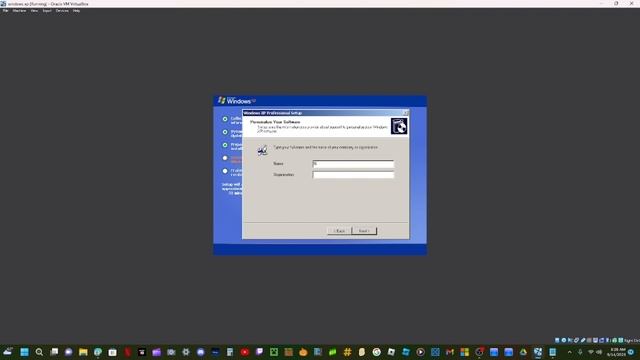Open the Windows Start menu
The image size is (640, 360).
[24, 352]
